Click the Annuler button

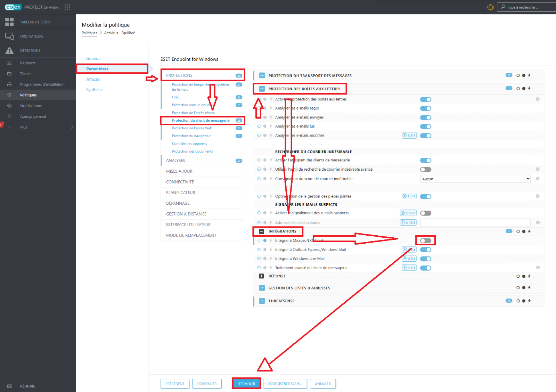323,384
